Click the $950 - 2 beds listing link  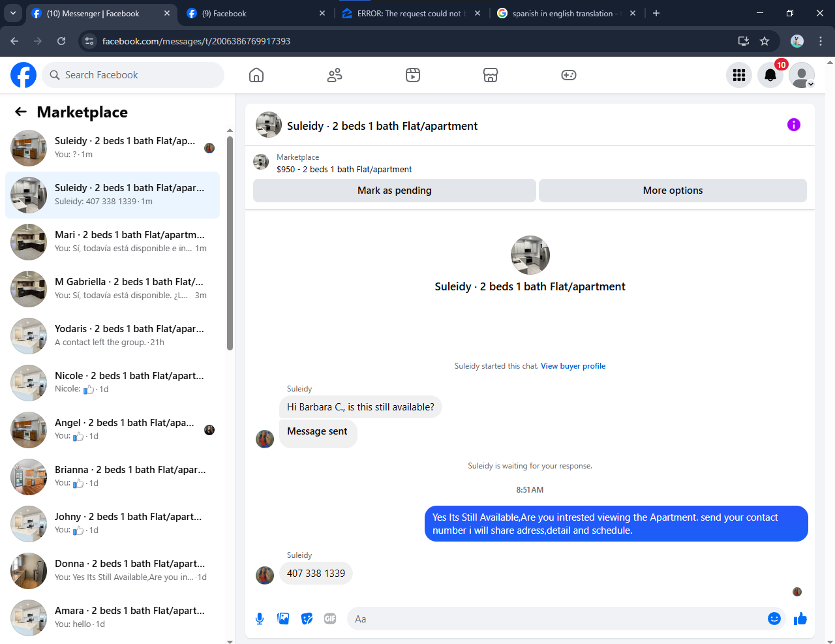point(344,169)
